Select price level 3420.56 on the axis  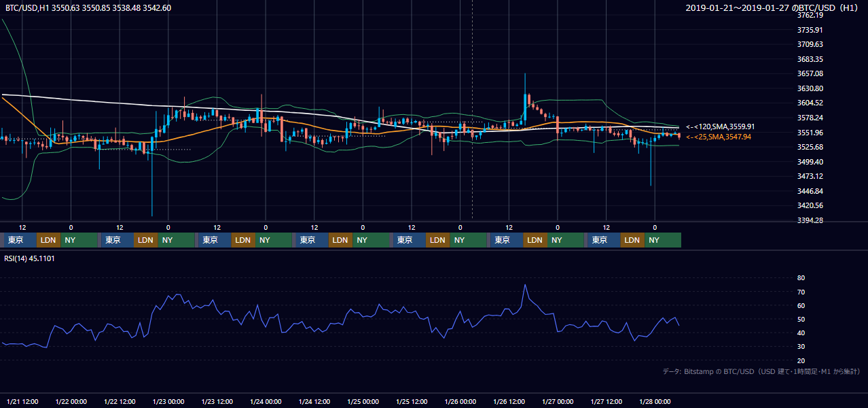point(810,206)
